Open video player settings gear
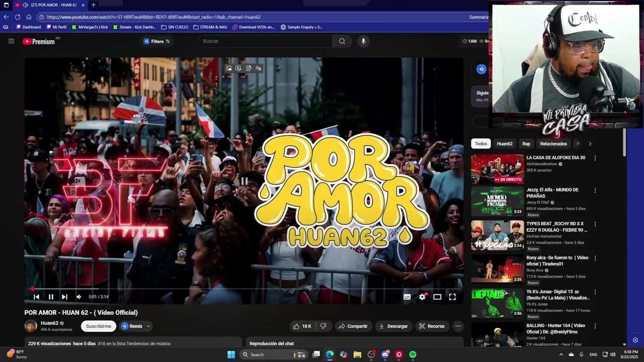This screenshot has width=644, height=362. click(x=422, y=297)
